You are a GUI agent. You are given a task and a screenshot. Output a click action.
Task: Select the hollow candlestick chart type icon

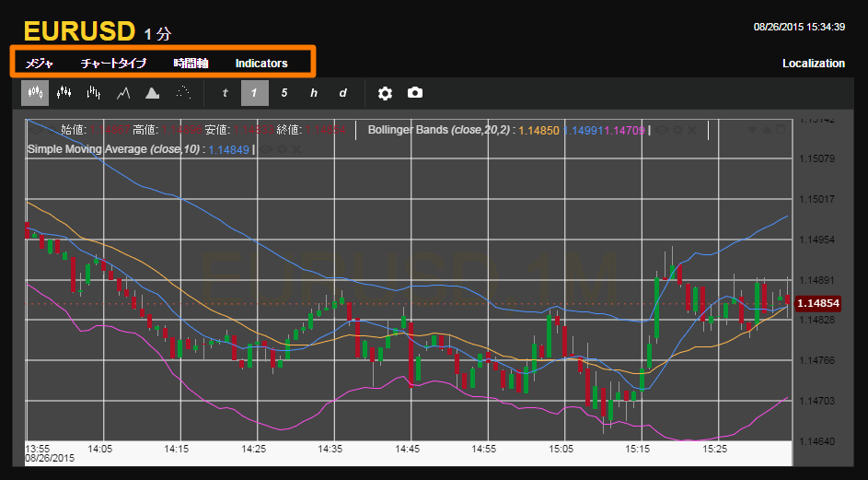click(x=64, y=93)
